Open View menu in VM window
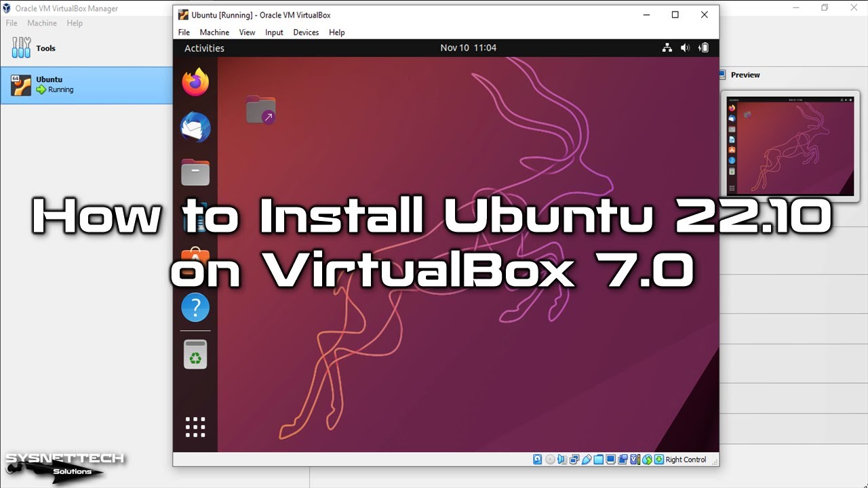The image size is (868, 488). pyautogui.click(x=247, y=32)
